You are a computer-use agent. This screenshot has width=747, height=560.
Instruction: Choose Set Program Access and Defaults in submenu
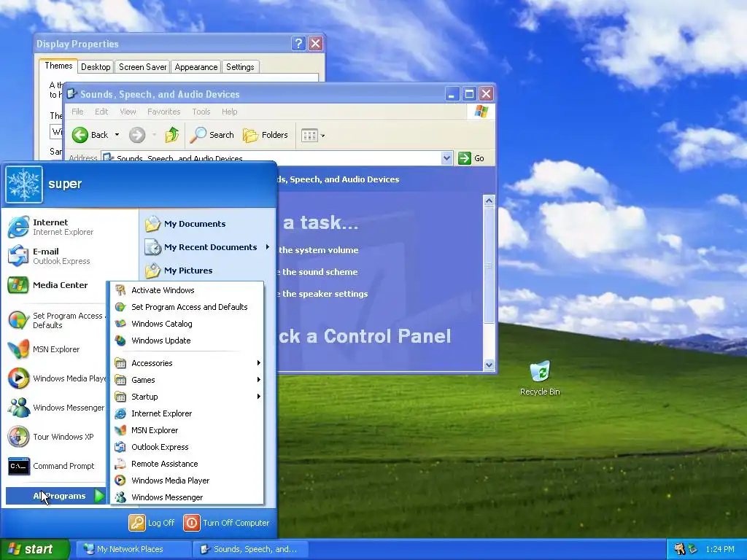pos(187,307)
